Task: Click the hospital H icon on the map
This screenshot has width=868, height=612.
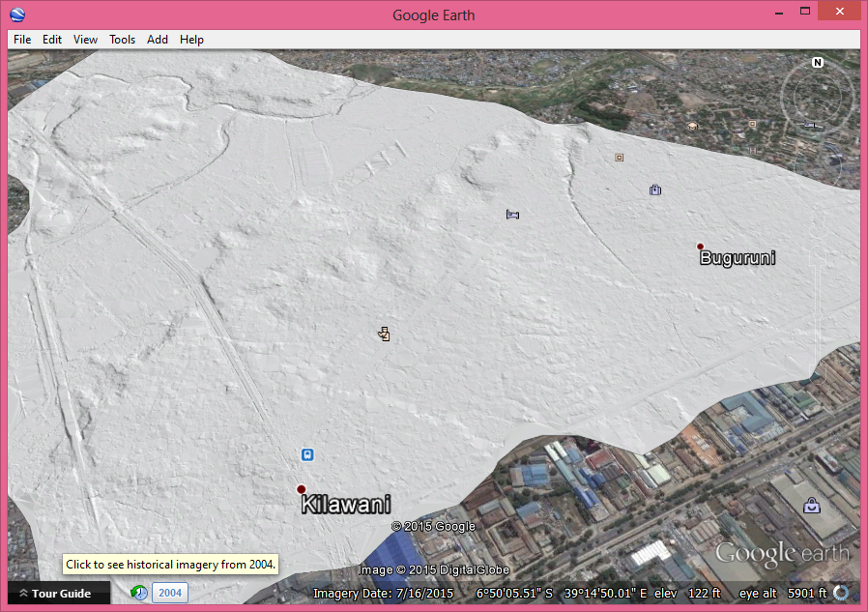Action: [x=753, y=150]
